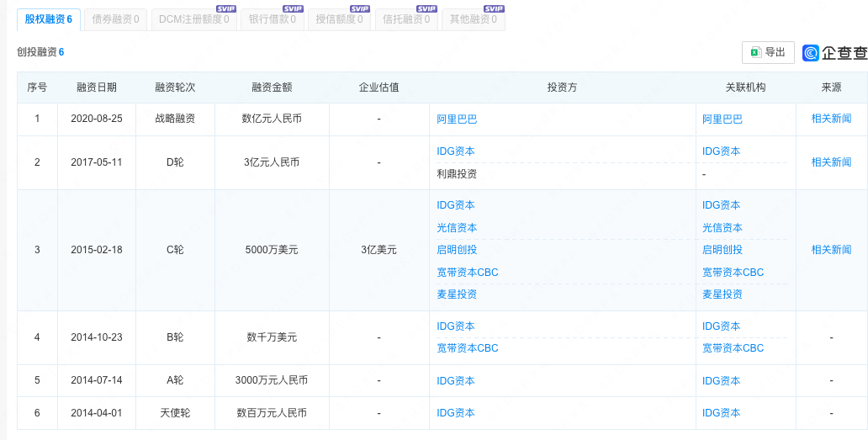Viewport: 868px width, 440px height.
Task: Click 宽带资本CBC investor in the B轮 row
Action: tap(468, 348)
